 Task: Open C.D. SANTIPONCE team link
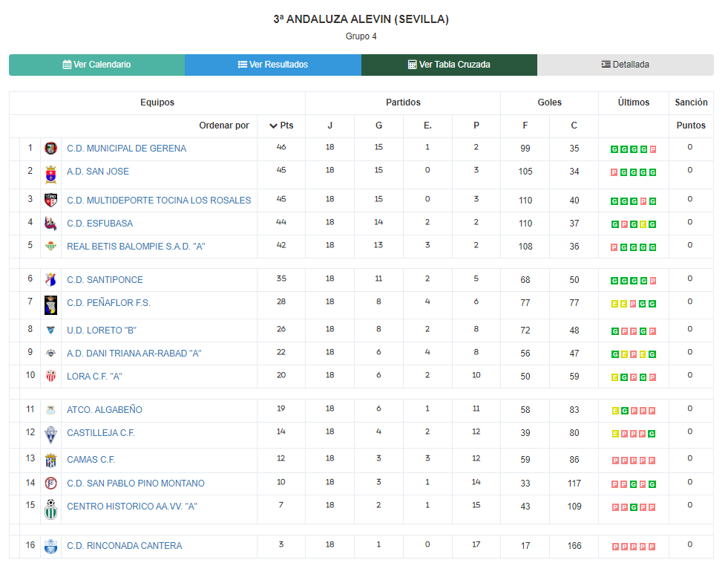point(105,279)
